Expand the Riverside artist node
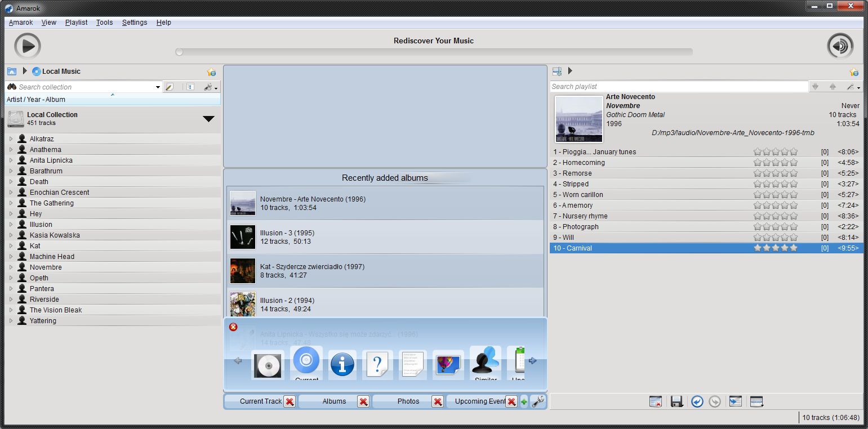The width and height of the screenshot is (868, 429). tap(11, 299)
